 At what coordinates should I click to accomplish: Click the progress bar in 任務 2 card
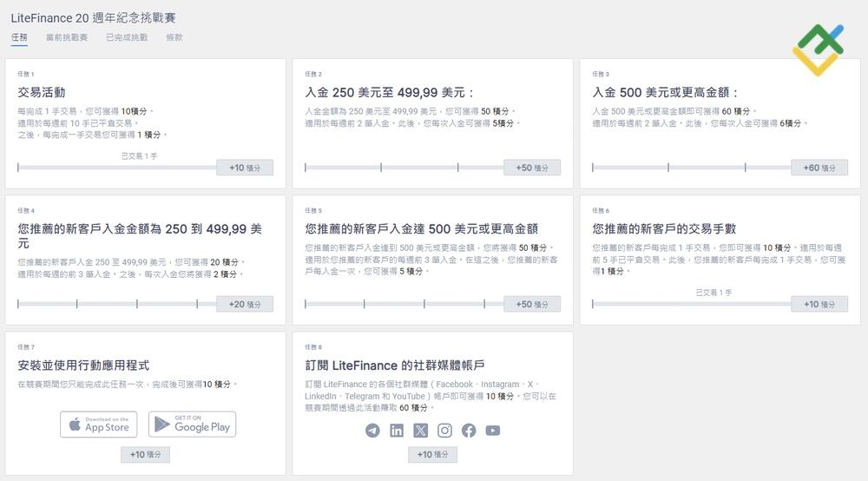404,168
